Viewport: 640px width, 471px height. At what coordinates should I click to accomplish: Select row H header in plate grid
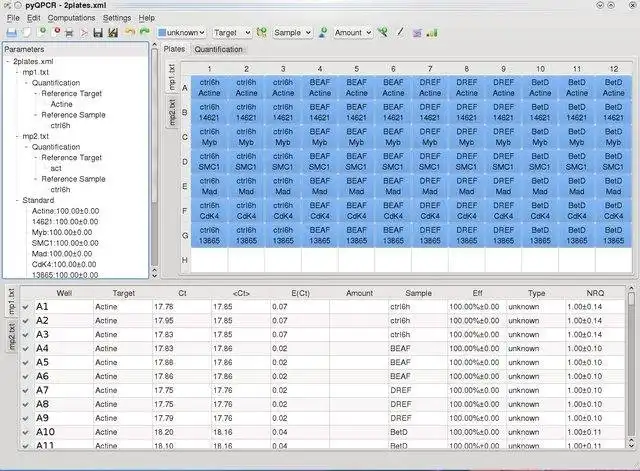184,260
